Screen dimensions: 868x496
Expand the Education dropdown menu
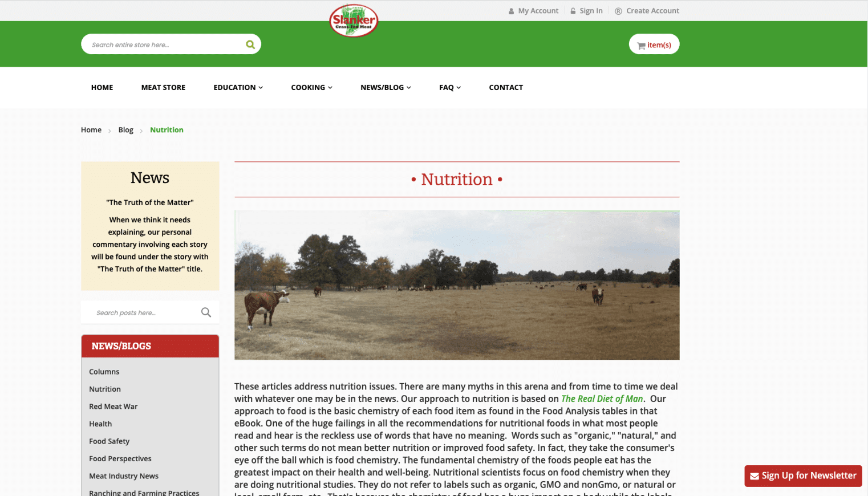[238, 87]
